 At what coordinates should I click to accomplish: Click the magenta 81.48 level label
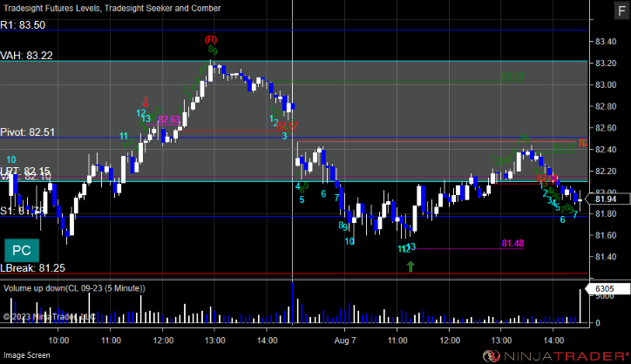pyautogui.click(x=512, y=243)
